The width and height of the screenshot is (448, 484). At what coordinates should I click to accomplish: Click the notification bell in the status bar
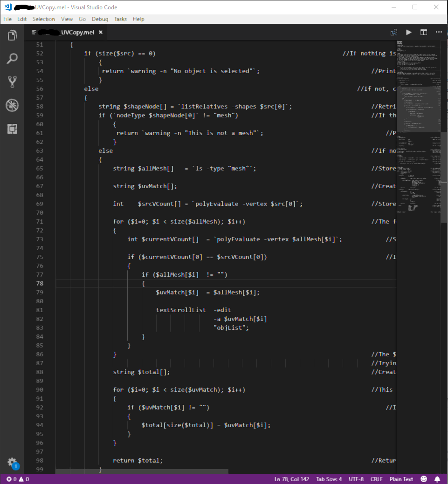point(437,478)
